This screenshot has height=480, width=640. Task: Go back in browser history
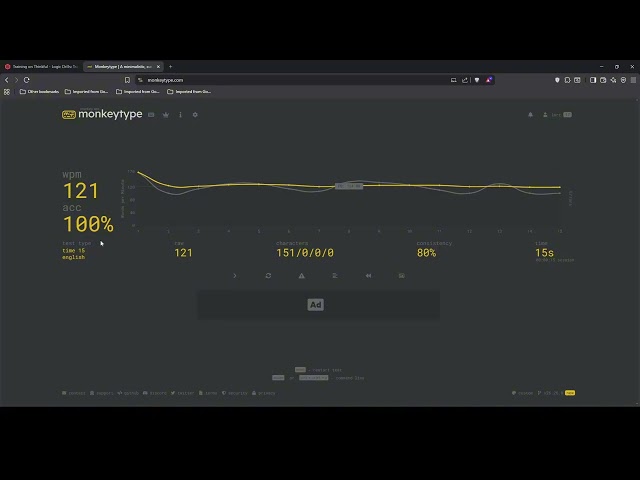pyautogui.click(x=7, y=80)
